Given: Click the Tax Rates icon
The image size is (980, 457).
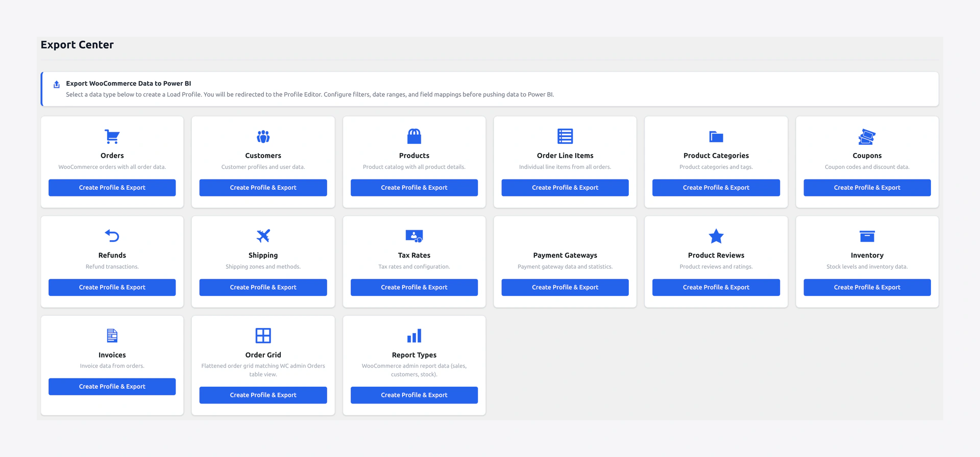Looking at the screenshot, I should 414,236.
